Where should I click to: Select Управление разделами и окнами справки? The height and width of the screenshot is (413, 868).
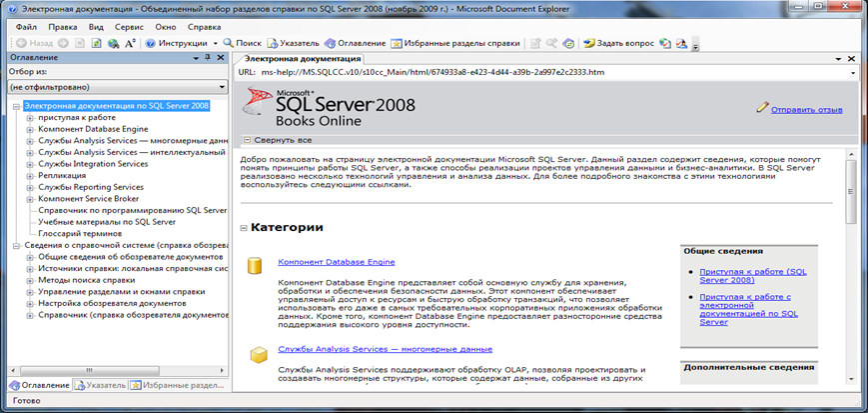coord(122,292)
